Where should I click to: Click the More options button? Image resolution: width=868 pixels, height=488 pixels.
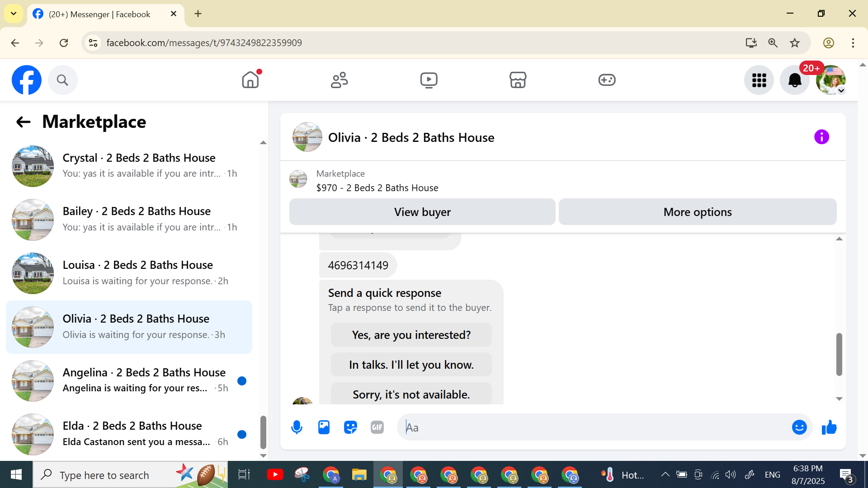[698, 212]
